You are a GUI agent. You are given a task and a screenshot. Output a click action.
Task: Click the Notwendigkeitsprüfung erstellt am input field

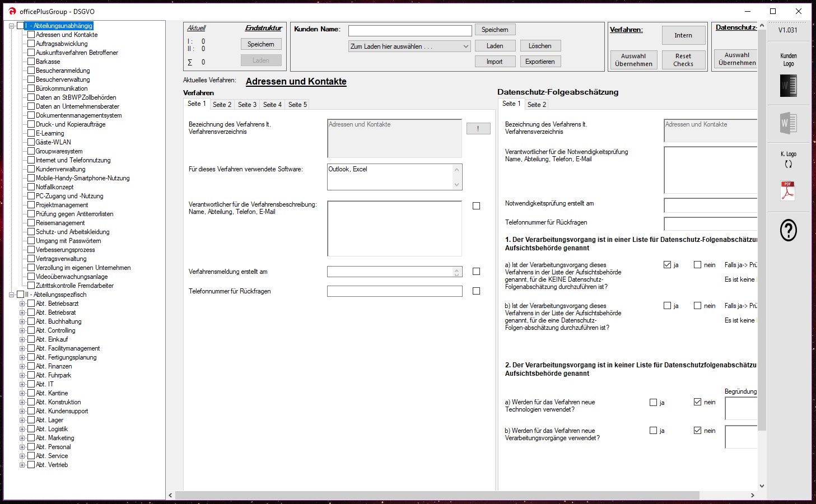pos(710,205)
